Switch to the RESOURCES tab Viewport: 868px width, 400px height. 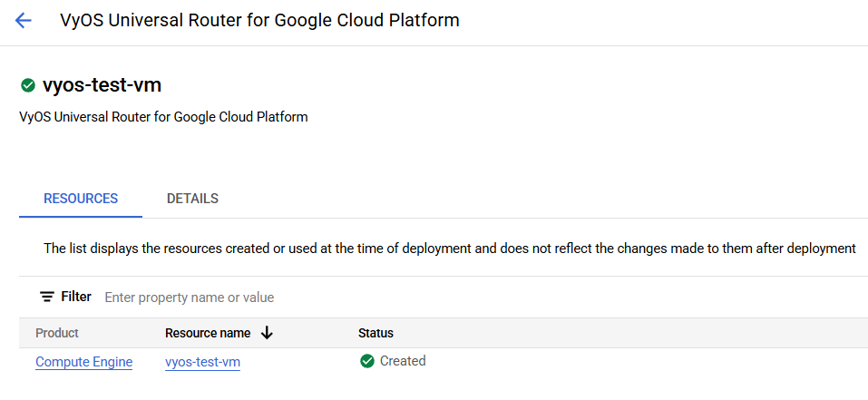click(81, 199)
